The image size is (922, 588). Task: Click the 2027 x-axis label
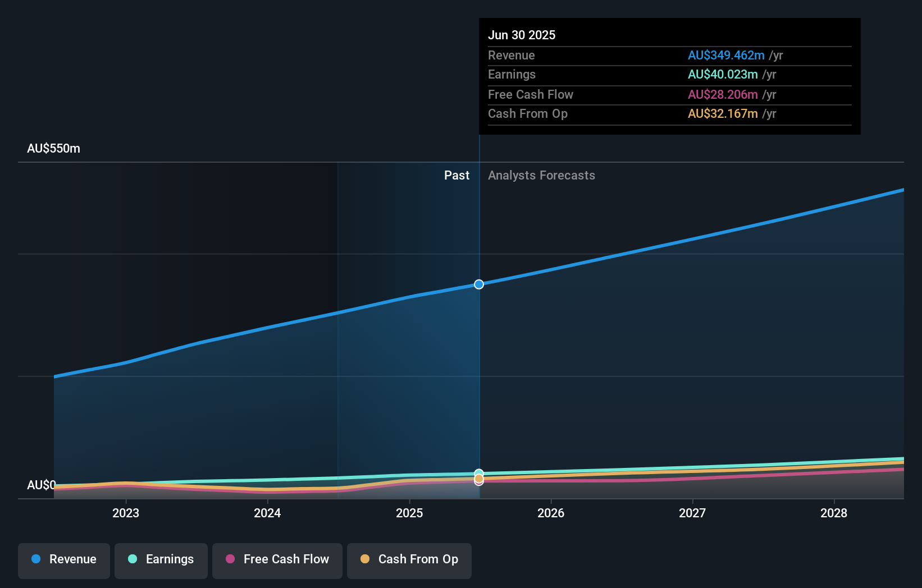click(x=692, y=513)
